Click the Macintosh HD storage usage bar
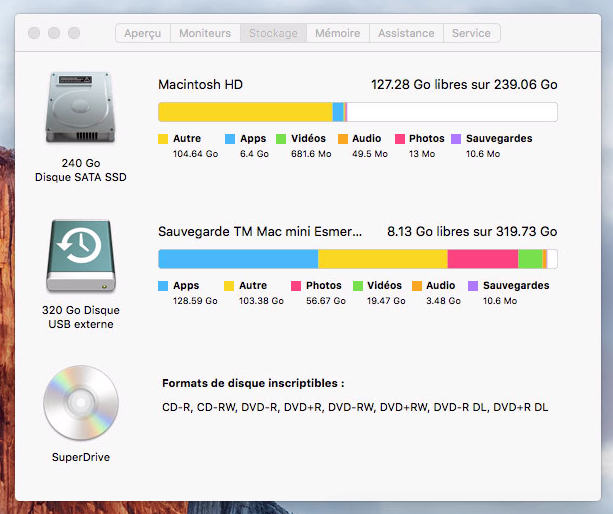Viewport: 613px width, 514px height. [x=357, y=111]
